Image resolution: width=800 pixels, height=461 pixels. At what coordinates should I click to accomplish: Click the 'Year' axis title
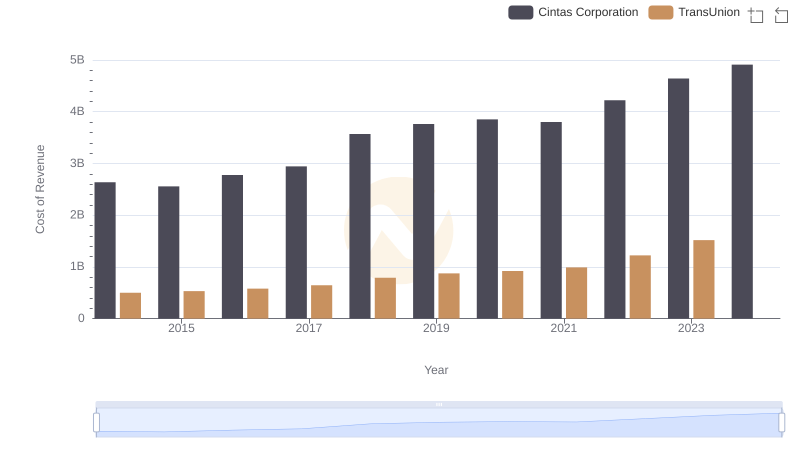point(436,370)
